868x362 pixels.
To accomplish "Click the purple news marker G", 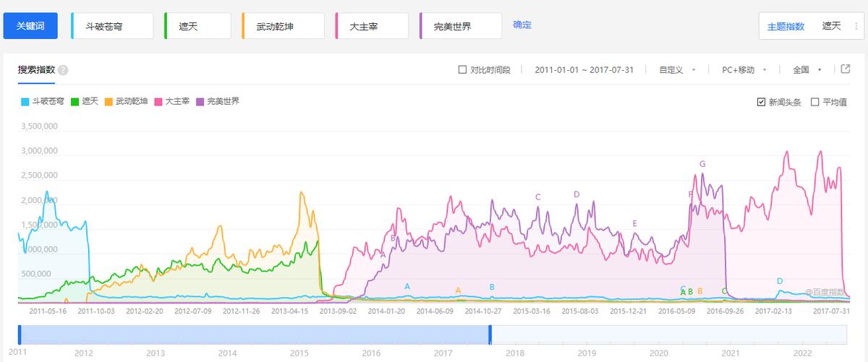I will (702, 164).
